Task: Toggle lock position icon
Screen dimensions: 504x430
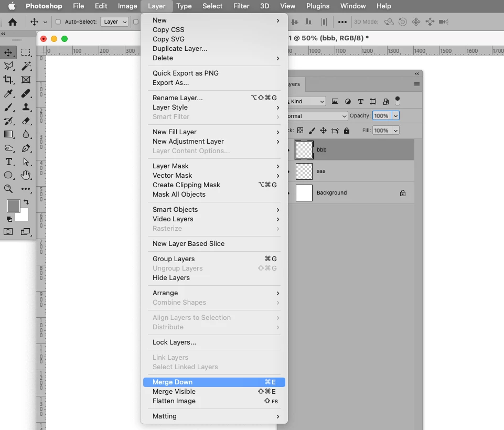Action: tap(324, 131)
